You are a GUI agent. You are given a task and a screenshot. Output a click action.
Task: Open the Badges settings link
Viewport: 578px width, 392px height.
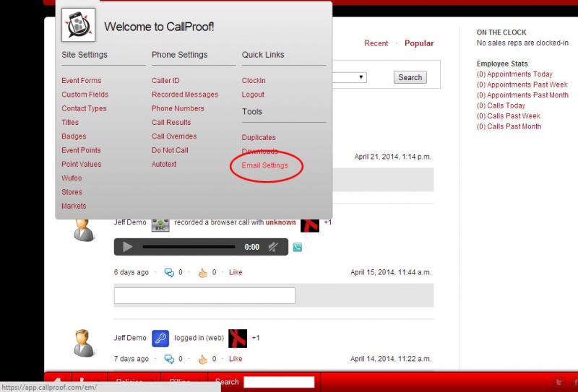[x=74, y=136]
